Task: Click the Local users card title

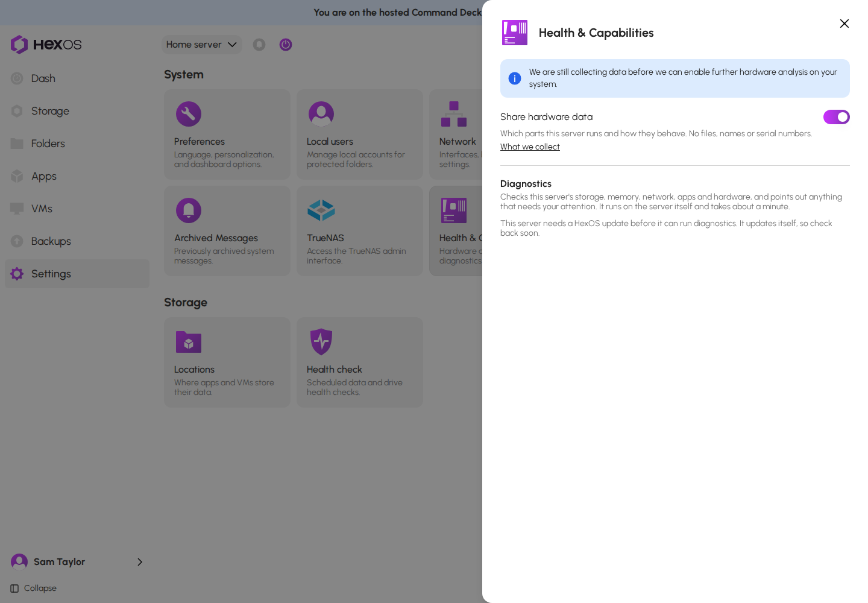Action: [x=330, y=142]
